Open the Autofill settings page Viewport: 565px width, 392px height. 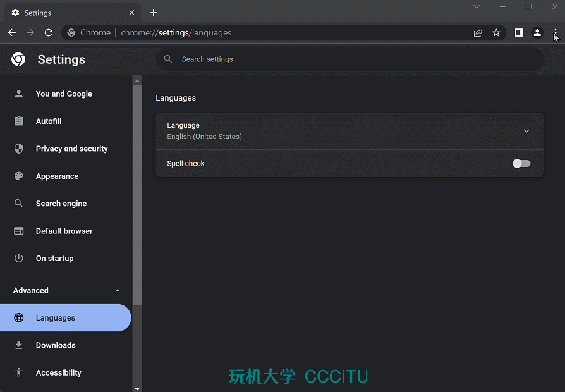pyautogui.click(x=49, y=121)
